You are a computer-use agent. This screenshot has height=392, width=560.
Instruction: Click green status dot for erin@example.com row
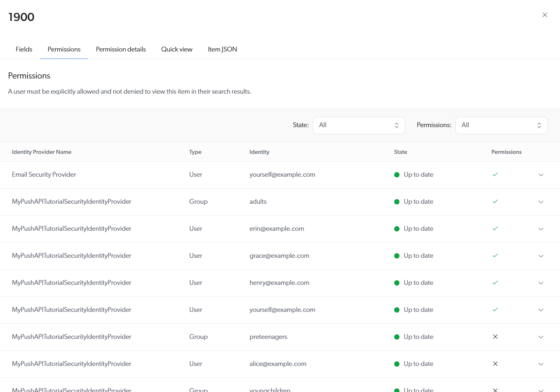click(397, 229)
